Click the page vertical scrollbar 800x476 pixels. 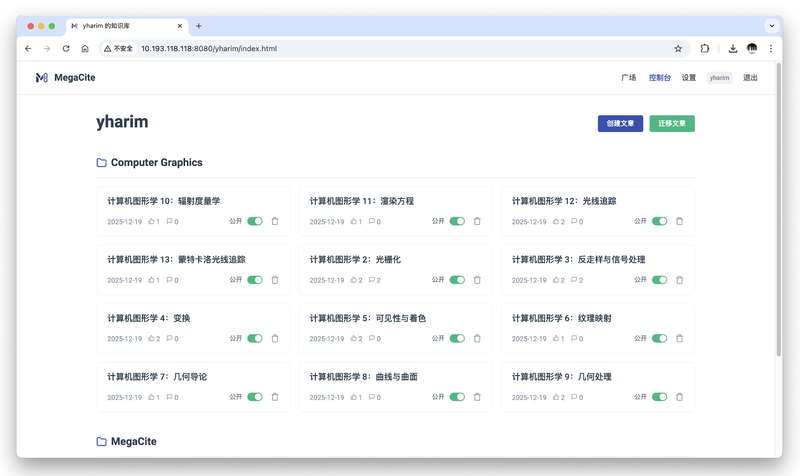(779, 209)
